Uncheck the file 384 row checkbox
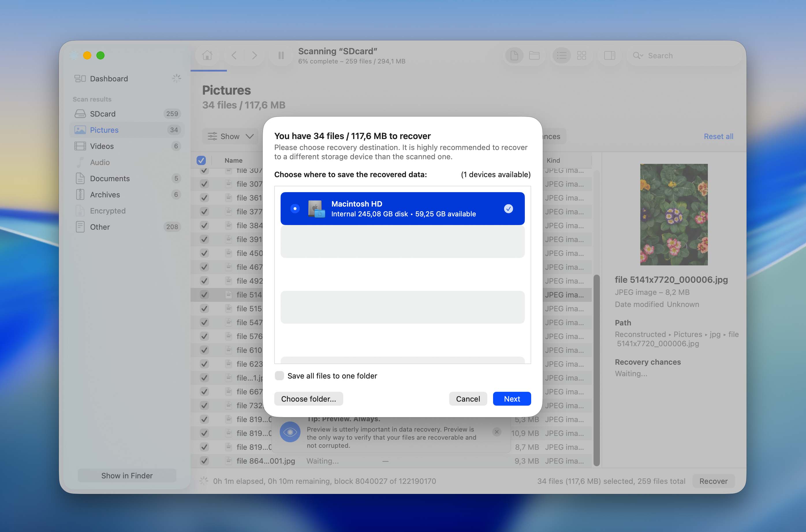Screen dimensions: 806x532 point(204,226)
